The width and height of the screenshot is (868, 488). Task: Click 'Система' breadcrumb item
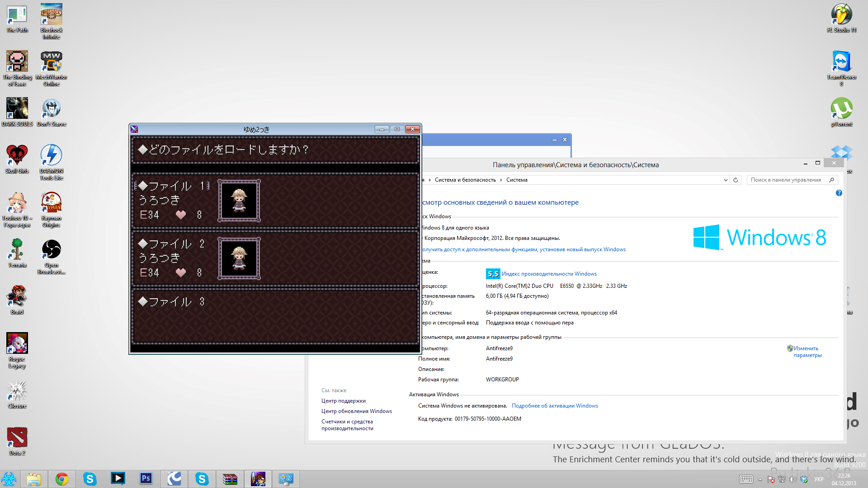coord(517,180)
